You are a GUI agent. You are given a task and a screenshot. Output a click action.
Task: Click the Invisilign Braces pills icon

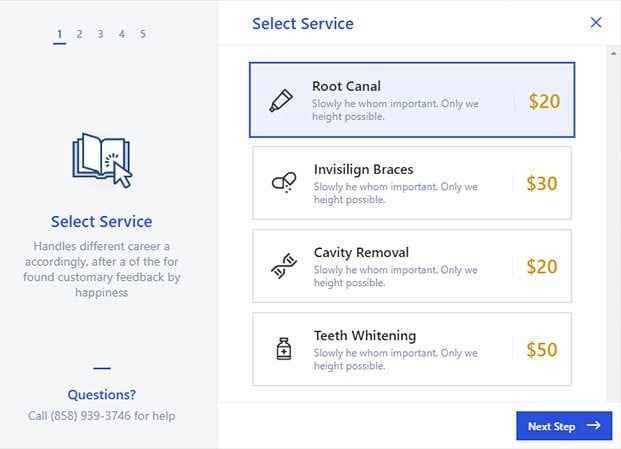pos(283,183)
